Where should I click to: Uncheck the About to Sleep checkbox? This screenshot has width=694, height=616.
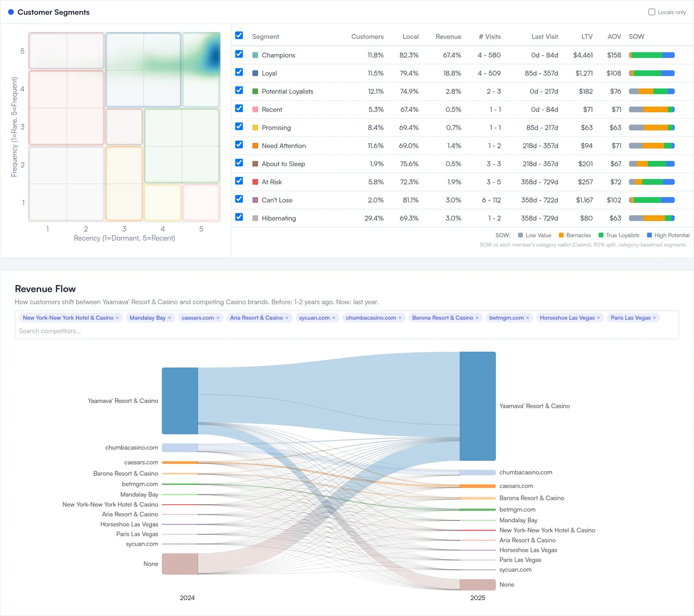[x=239, y=163]
